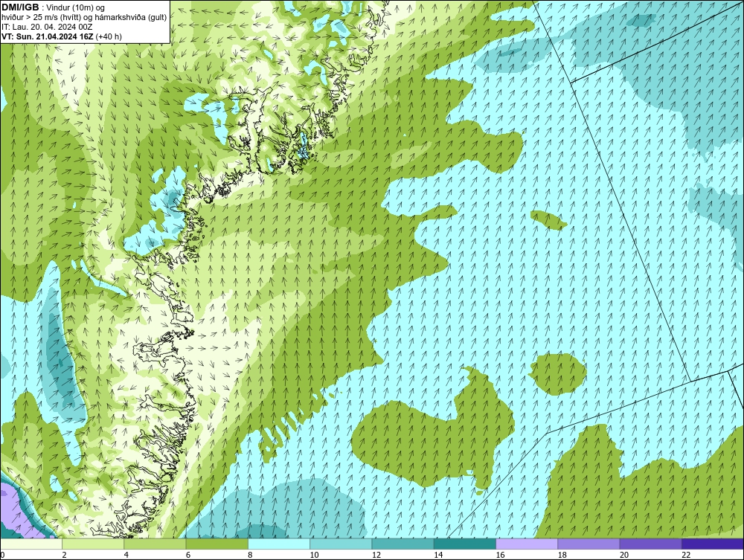Viewport: 744px width, 560px height.
Task: Click the '(+40 h)' forecast offset text
Action: [109, 36]
